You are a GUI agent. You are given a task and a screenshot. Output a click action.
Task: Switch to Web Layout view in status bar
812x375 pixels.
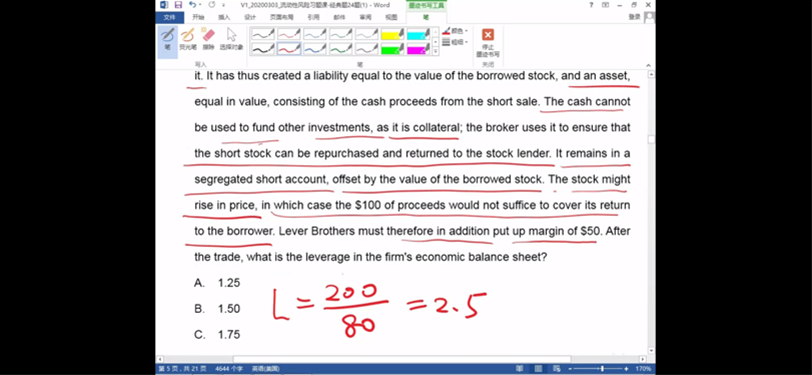pos(557,369)
